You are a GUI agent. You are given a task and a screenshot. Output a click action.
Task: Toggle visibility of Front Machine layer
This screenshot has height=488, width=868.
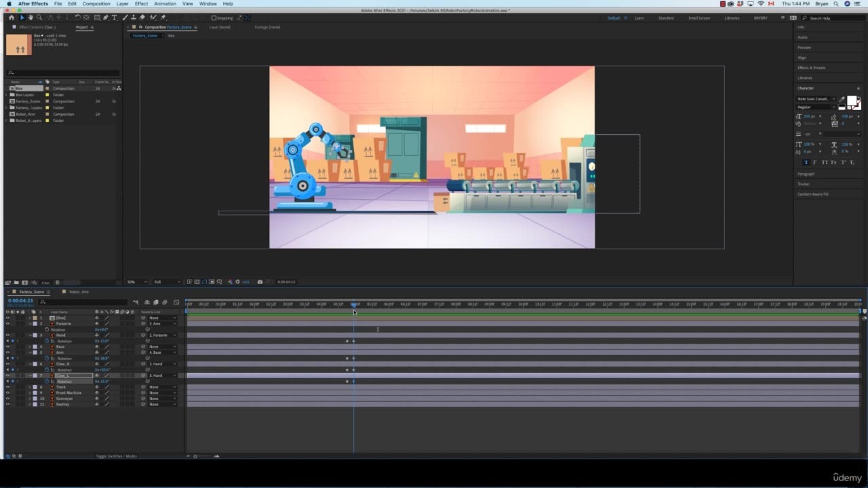(7, 392)
